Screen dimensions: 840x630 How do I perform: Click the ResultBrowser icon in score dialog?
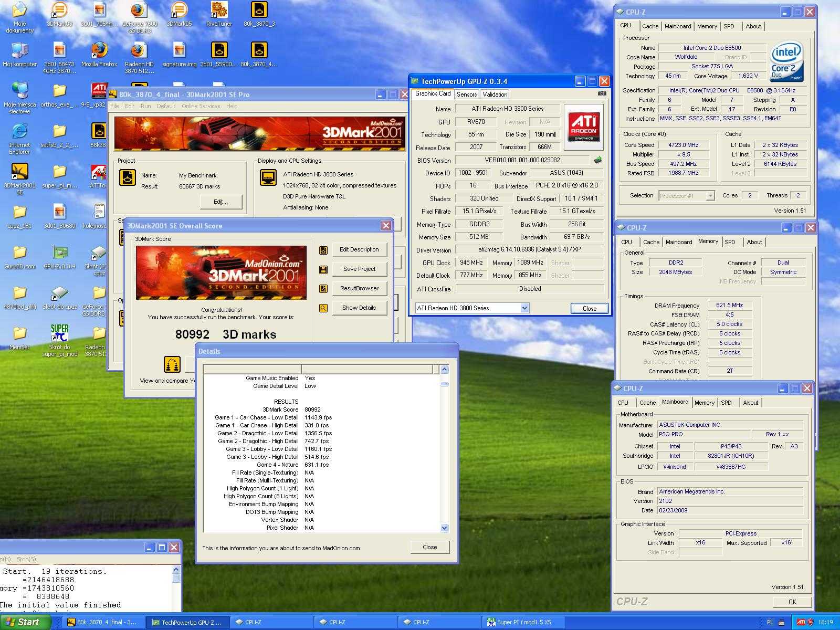pos(323,289)
